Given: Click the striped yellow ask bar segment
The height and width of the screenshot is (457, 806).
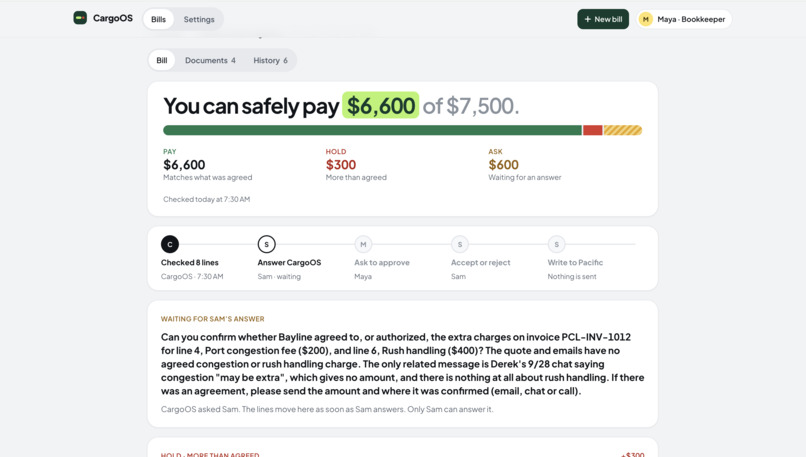Looking at the screenshot, I should (x=623, y=130).
